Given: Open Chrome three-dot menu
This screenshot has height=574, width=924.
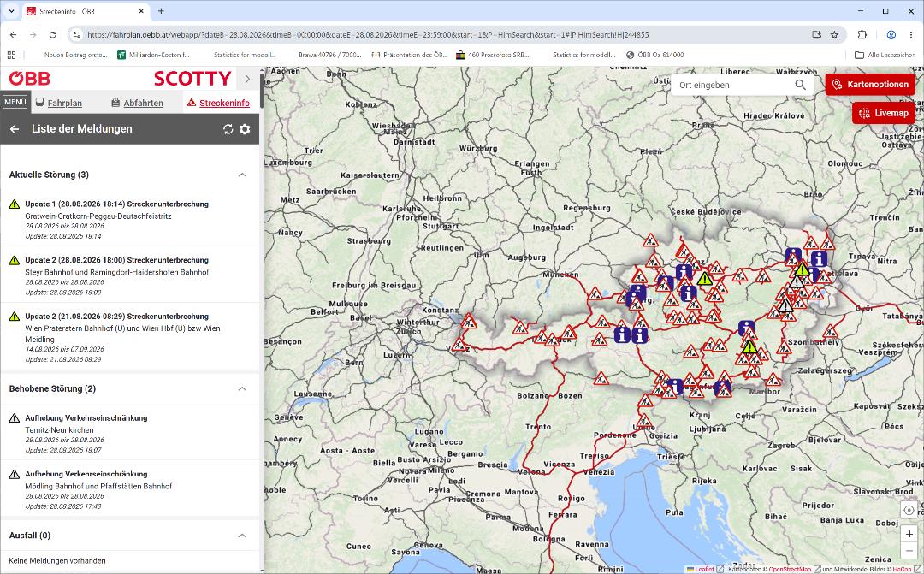Looking at the screenshot, I should pos(910,35).
